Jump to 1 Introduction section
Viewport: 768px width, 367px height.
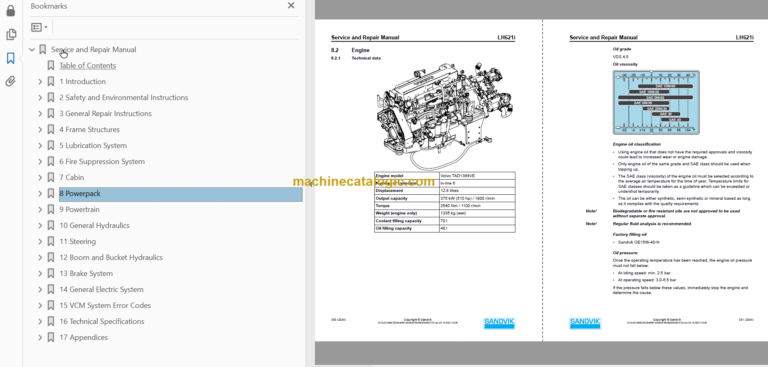pos(82,82)
